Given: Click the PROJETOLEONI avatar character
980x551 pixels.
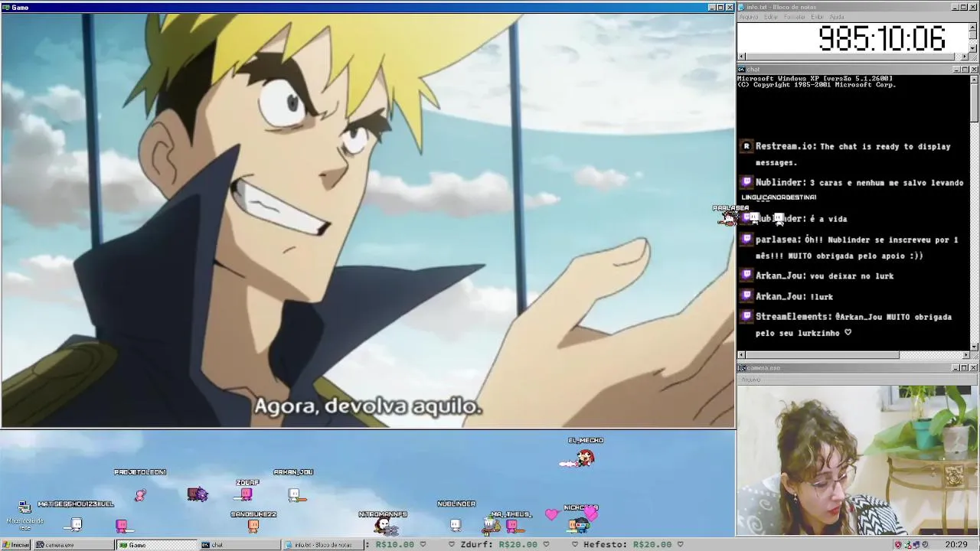Looking at the screenshot, I should click(140, 496).
